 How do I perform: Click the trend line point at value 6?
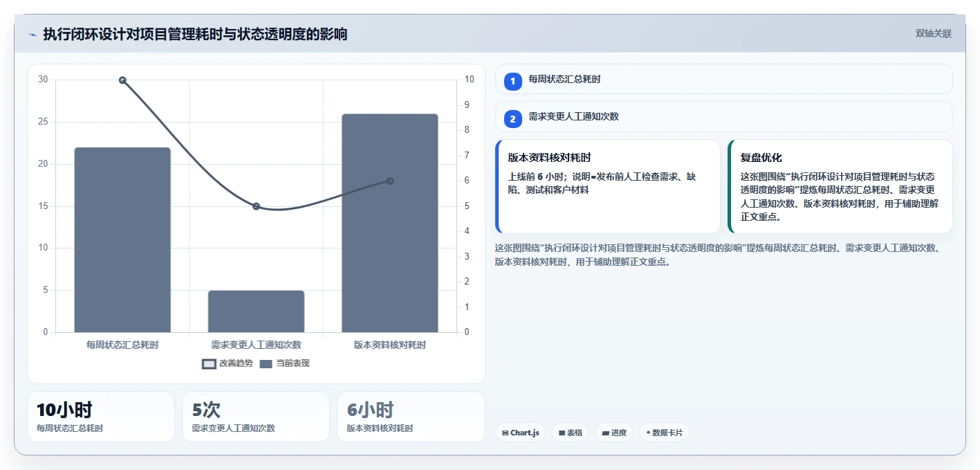390,181
